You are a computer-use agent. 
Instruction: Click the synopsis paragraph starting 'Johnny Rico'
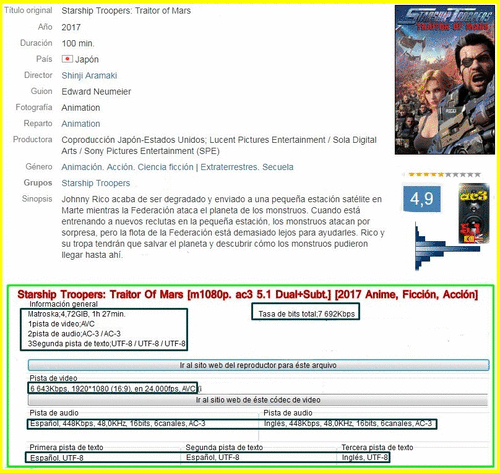click(x=223, y=227)
